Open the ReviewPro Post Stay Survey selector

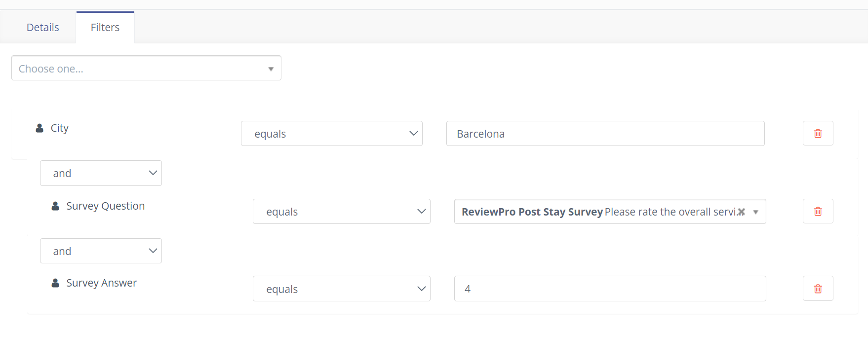pyautogui.click(x=610, y=212)
